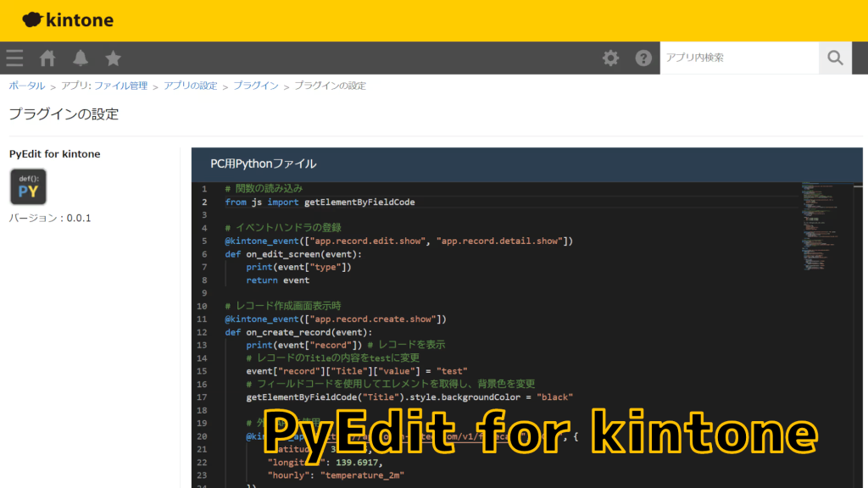Click the 'def on_edit_screen(event):' line
Screen dimensions: 868x488
coord(292,254)
